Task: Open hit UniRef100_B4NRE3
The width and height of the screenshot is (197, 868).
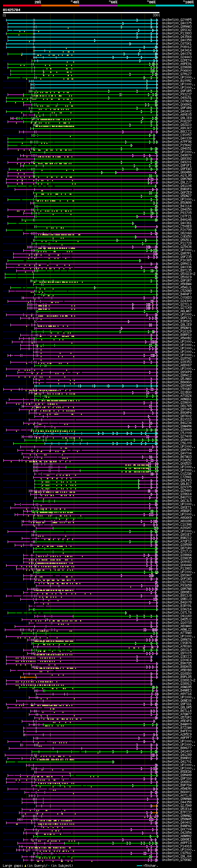Action: 177,690
